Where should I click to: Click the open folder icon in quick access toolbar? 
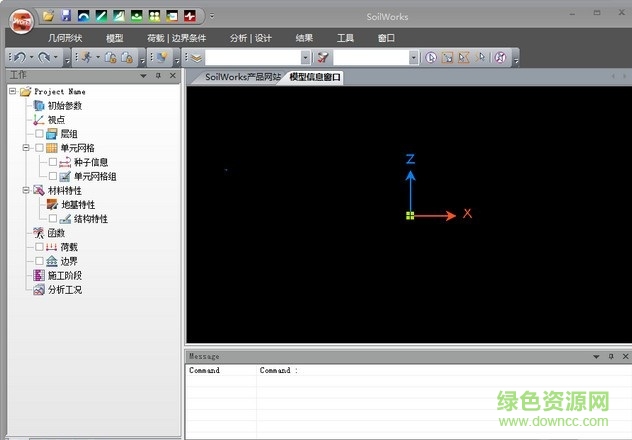[x=48, y=16]
